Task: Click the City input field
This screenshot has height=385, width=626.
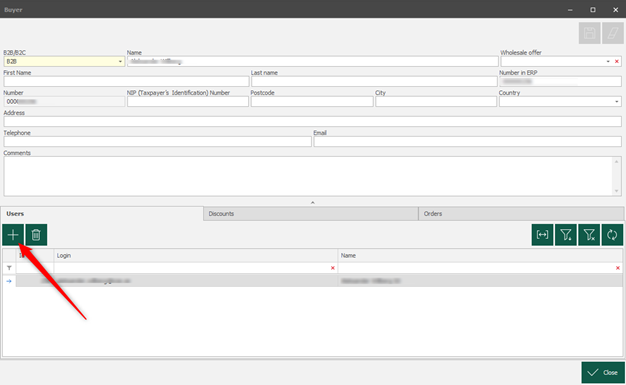Action: 436,102
